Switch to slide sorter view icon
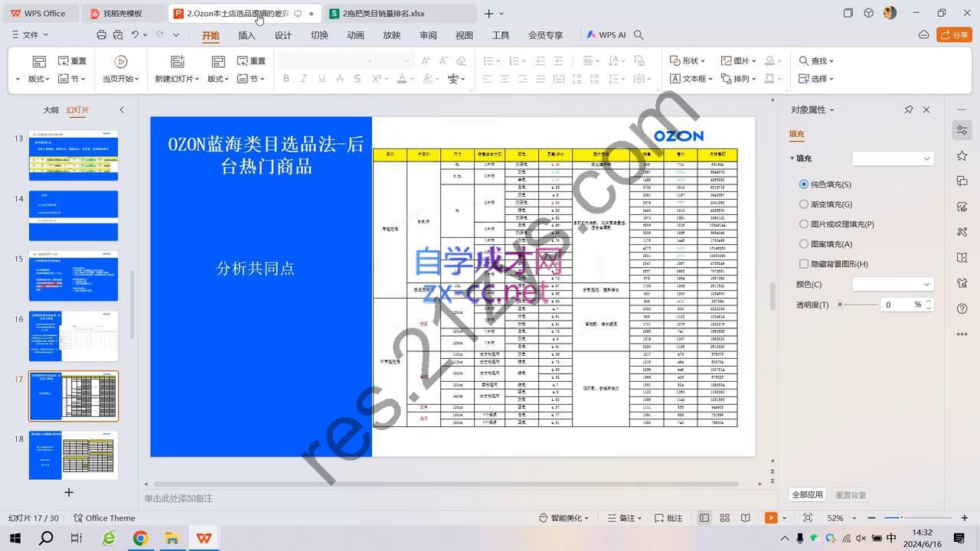Screen dimensions: 980x551 [724, 518]
